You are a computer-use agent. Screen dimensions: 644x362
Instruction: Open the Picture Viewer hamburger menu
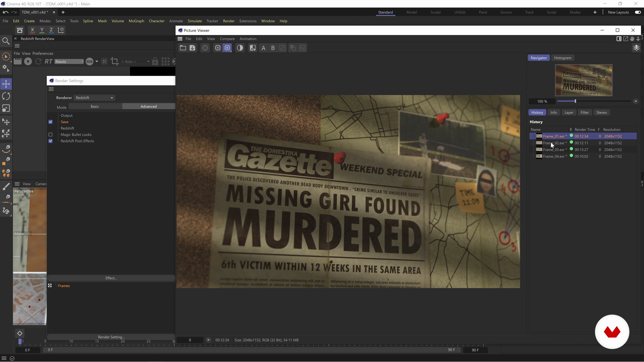coord(180,39)
